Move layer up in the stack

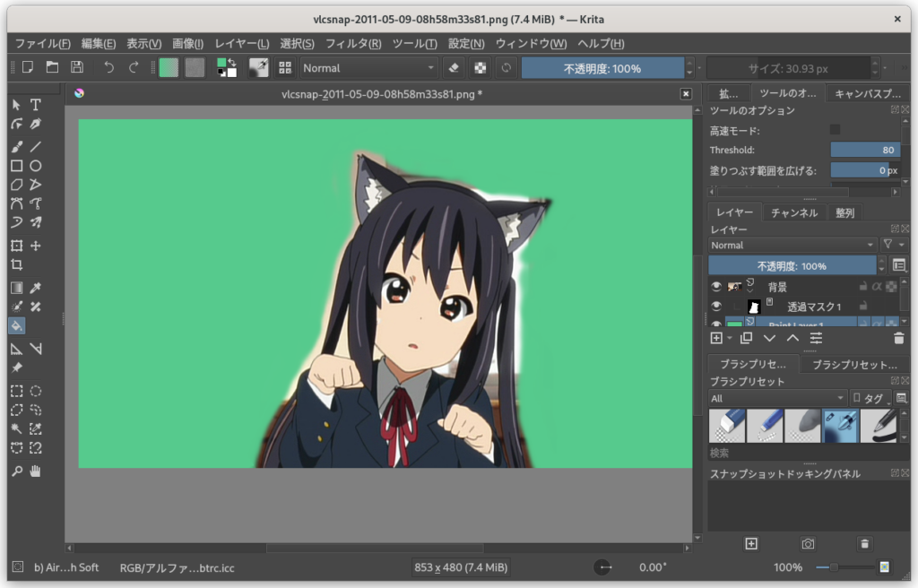(x=792, y=338)
